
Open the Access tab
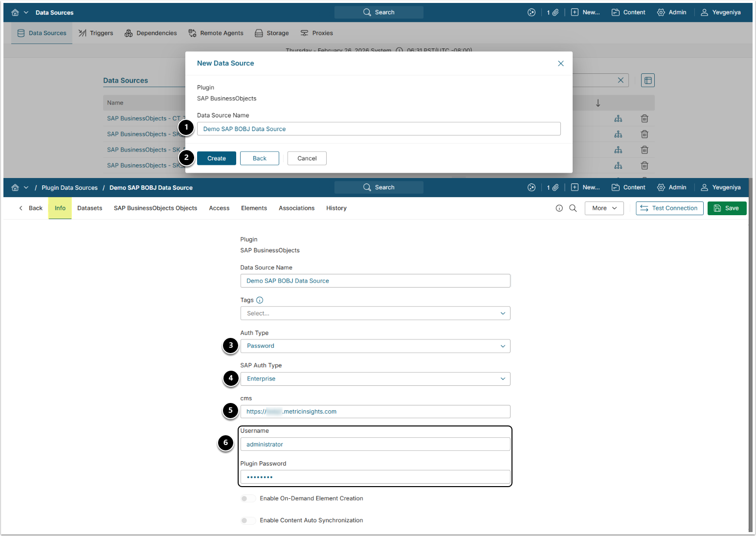(x=219, y=208)
